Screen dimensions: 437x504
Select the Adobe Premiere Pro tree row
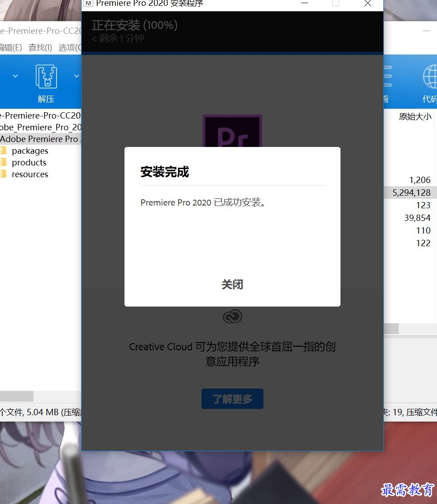41,139
